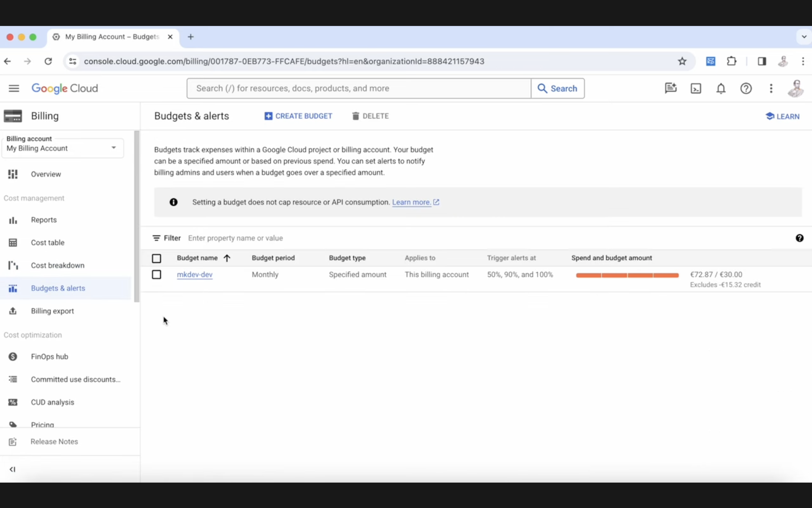Viewport: 812px width, 508px height.
Task: Click the Create Budget icon button
Action: pos(268,116)
